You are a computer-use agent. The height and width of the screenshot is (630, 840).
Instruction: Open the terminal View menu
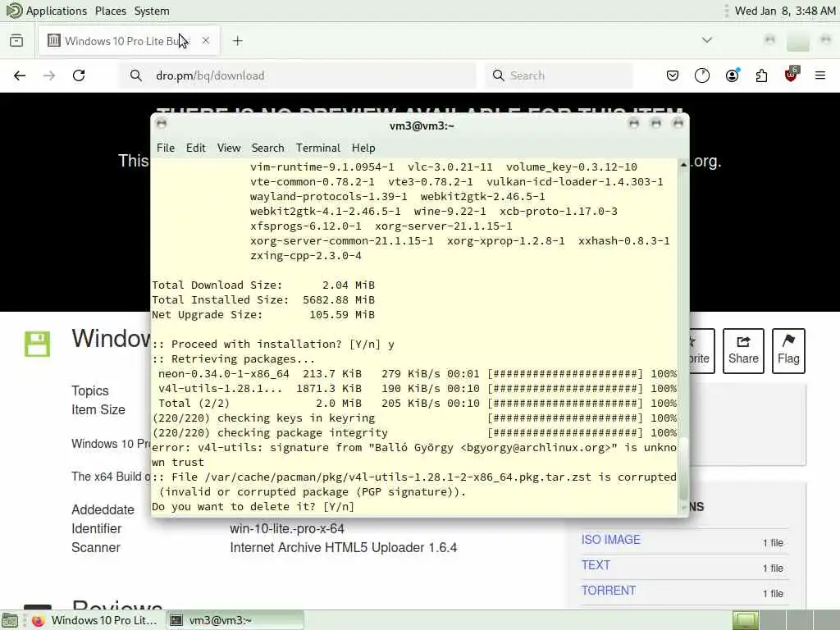click(x=229, y=148)
